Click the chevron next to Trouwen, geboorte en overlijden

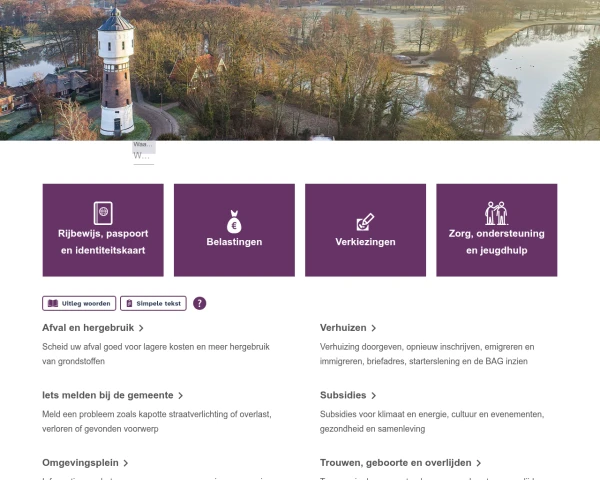click(478, 463)
